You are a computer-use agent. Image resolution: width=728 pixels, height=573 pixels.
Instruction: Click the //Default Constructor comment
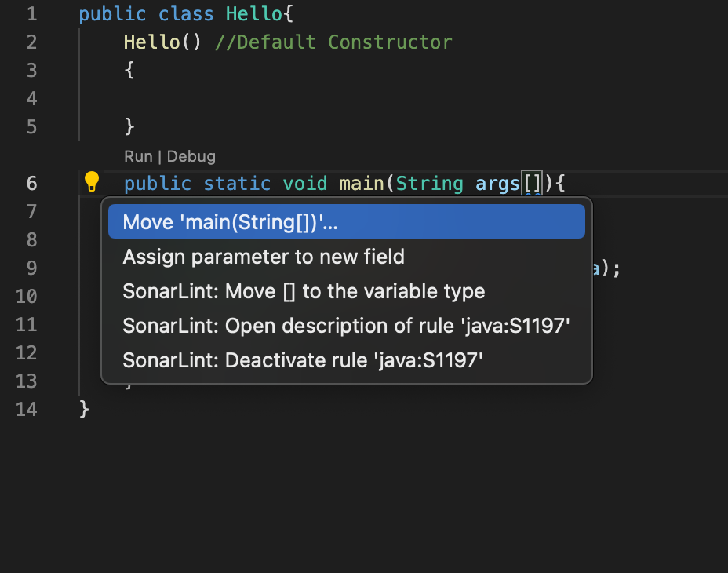pyautogui.click(x=333, y=42)
